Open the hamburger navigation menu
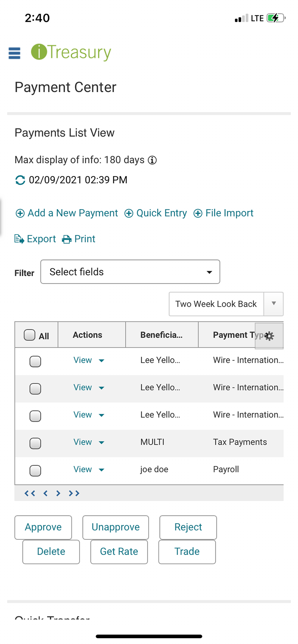This screenshot has height=644, width=298. (14, 53)
